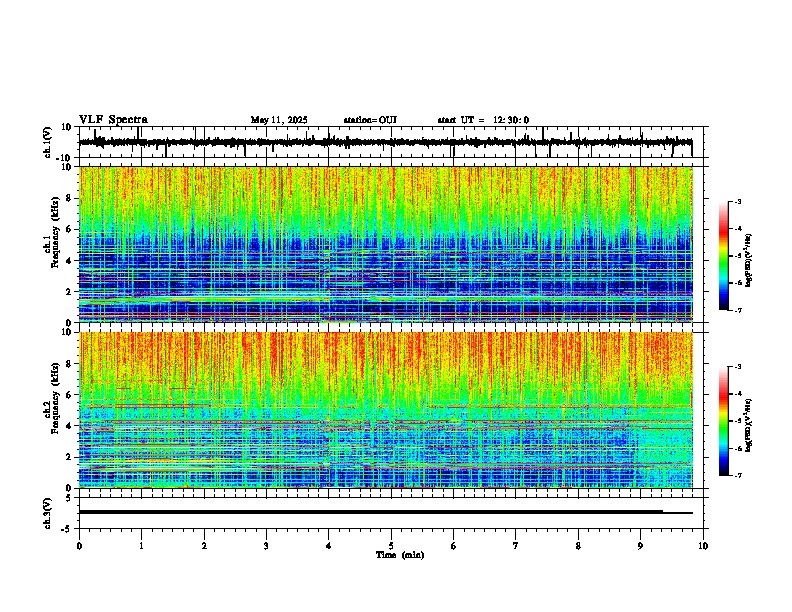The image size is (792, 612).
Task: Click the "Time (min)" axis label
Action: 400,555
